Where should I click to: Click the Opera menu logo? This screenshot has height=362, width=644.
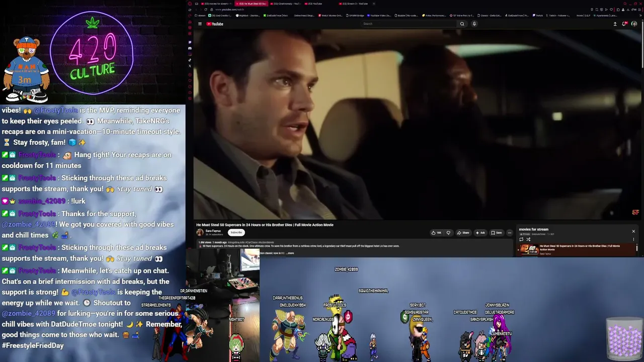(190, 4)
